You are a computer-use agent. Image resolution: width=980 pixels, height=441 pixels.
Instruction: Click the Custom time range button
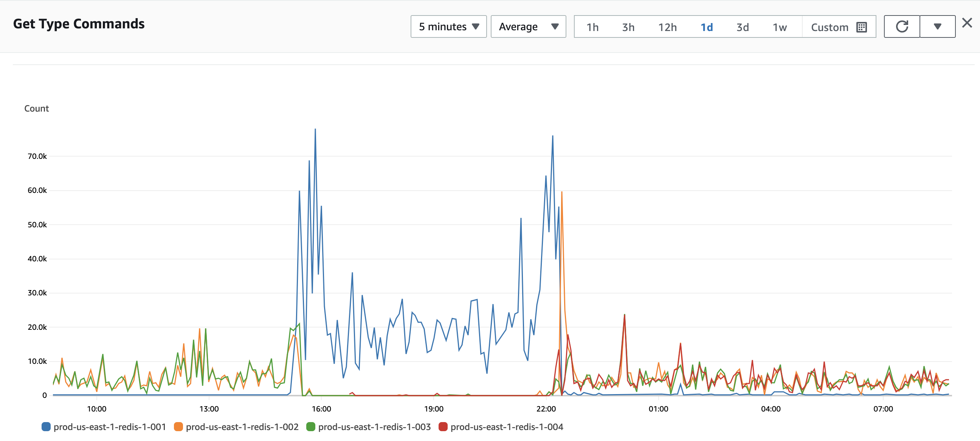click(830, 27)
